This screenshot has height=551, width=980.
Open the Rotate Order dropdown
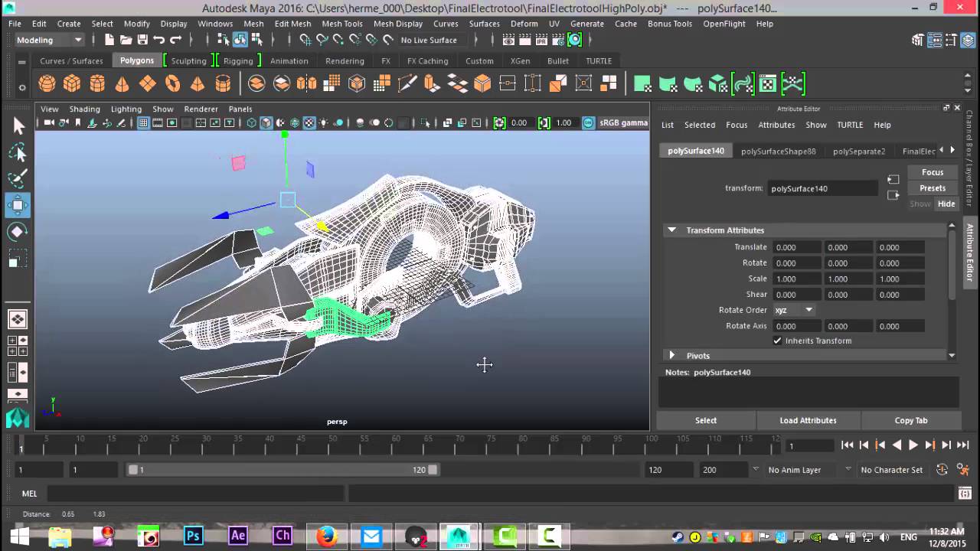coord(793,310)
